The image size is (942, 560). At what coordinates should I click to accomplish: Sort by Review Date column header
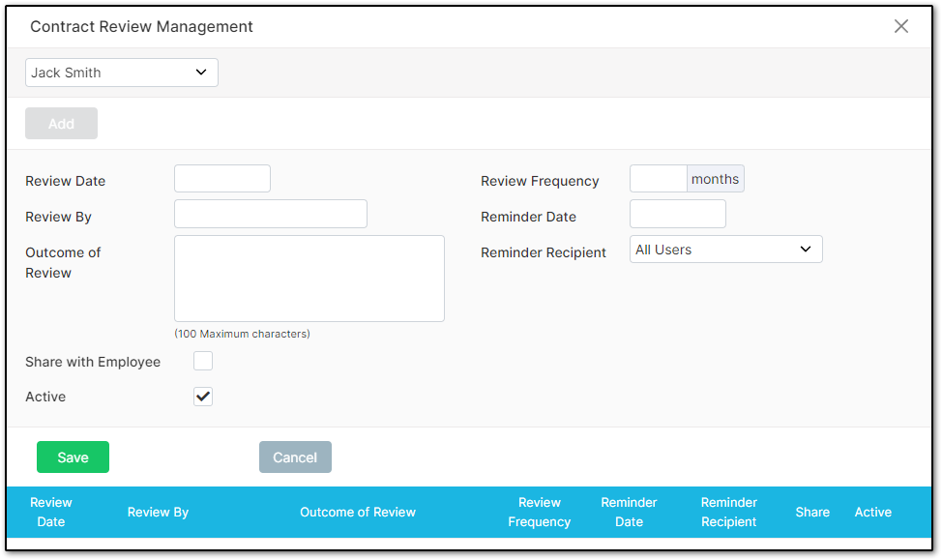pyautogui.click(x=51, y=512)
